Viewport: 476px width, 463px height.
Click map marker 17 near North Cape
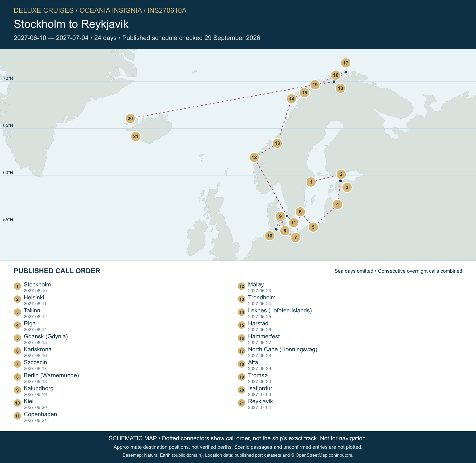pyautogui.click(x=346, y=63)
